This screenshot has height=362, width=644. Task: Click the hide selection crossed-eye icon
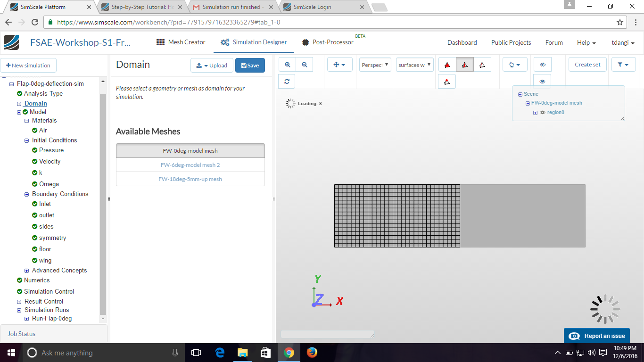(x=542, y=65)
